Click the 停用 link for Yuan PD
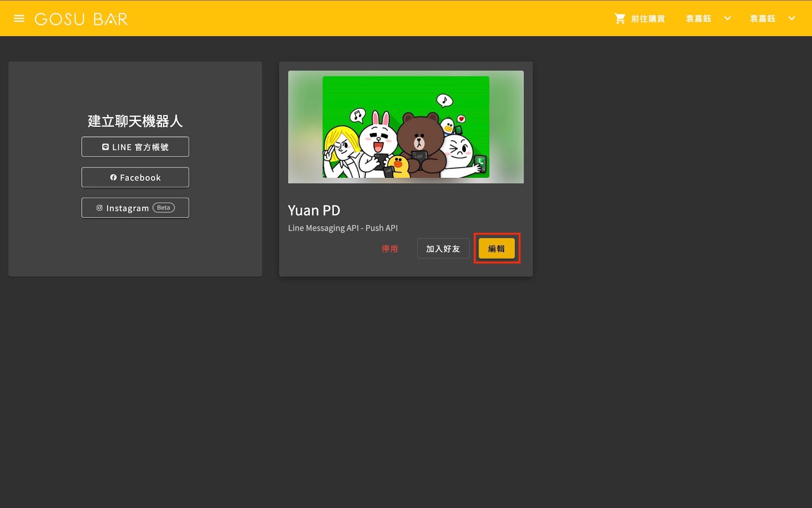 pyautogui.click(x=390, y=249)
